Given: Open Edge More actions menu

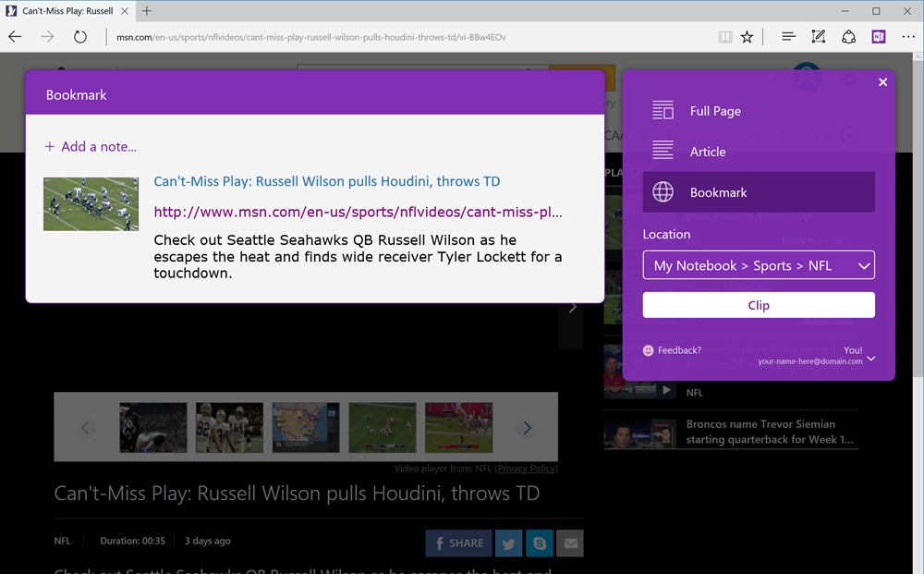Looking at the screenshot, I should pyautogui.click(x=908, y=37).
